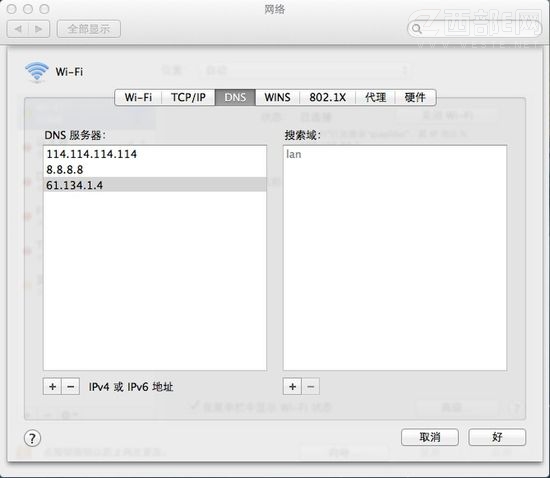
Task: Switch to the TCP/IP tab
Action: click(188, 97)
